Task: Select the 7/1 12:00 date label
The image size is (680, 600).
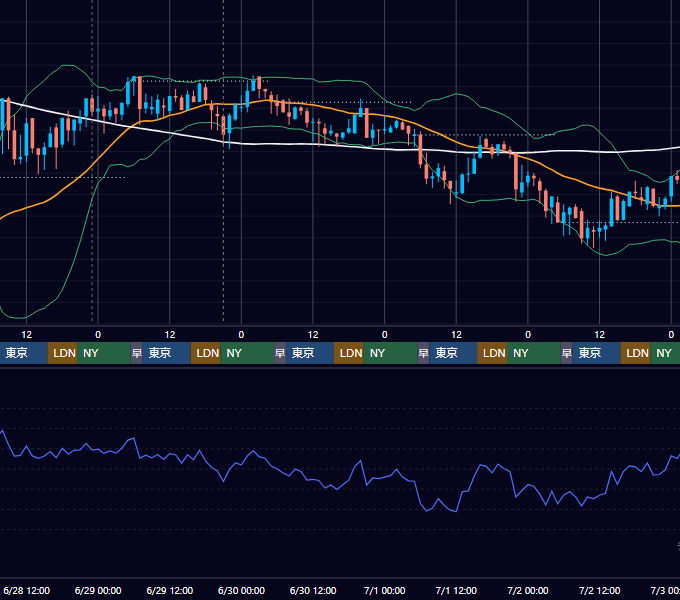Action: [x=456, y=590]
